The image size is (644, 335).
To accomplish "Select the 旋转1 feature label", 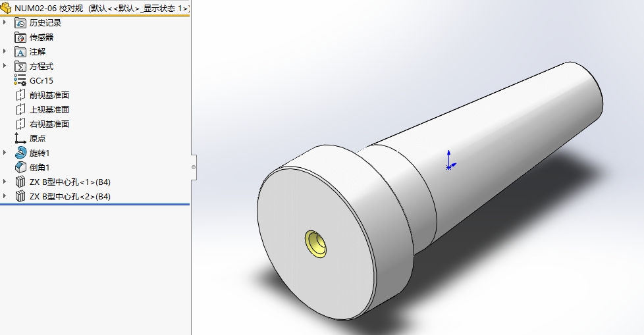I will 40,153.
